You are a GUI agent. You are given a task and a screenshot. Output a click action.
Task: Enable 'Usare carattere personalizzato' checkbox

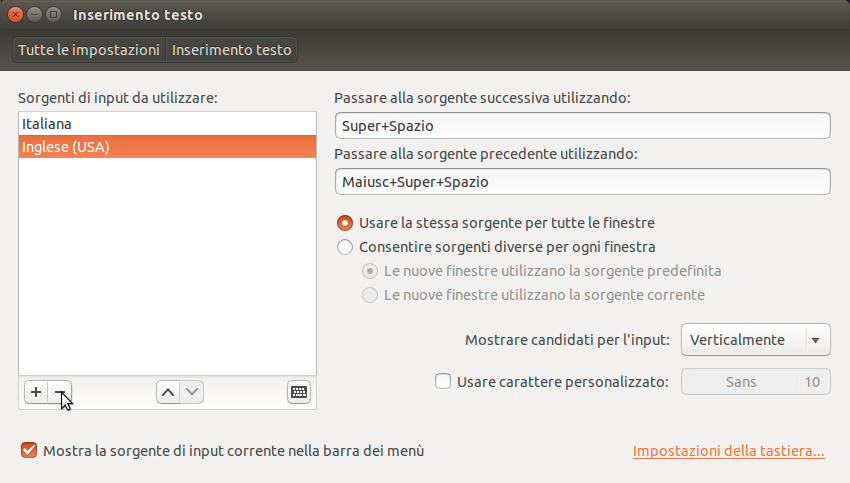443,381
